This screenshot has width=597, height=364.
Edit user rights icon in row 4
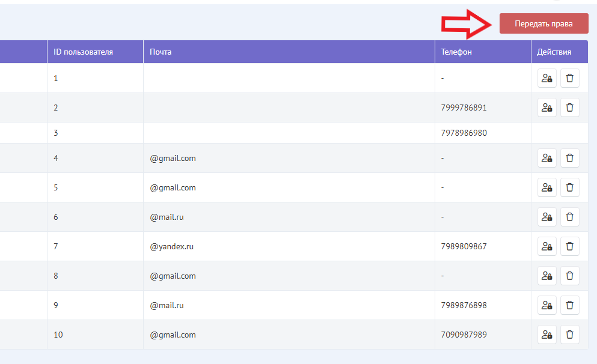click(x=546, y=159)
